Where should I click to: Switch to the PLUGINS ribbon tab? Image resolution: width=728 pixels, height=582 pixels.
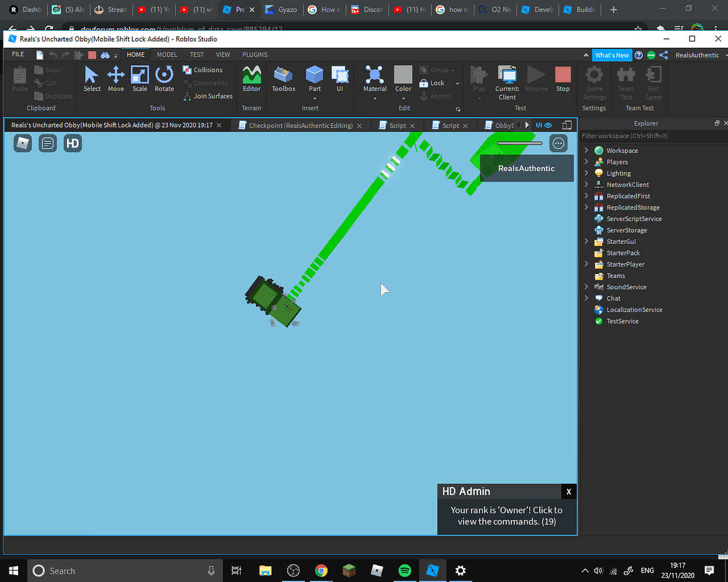(x=255, y=55)
